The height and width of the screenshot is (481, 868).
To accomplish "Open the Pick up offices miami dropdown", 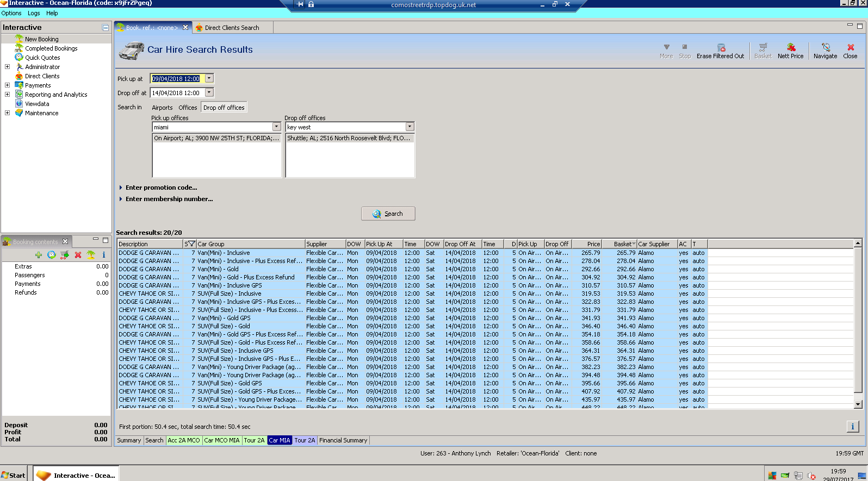I will tap(276, 127).
